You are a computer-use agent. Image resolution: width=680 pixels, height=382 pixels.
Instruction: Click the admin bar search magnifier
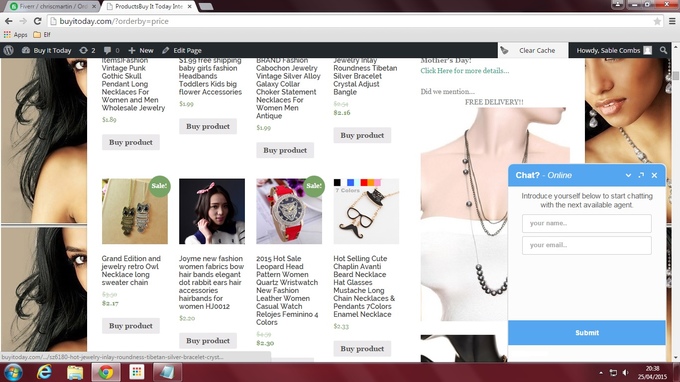664,50
